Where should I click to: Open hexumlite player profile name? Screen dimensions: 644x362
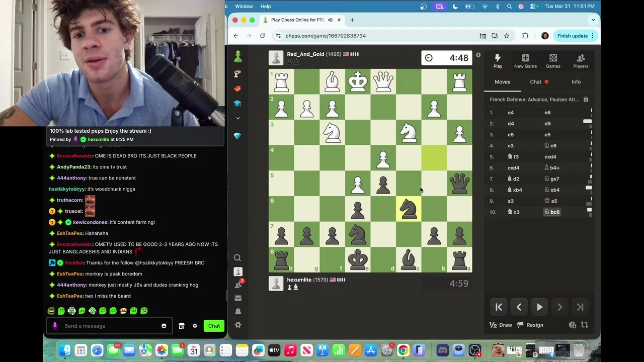pos(299,280)
